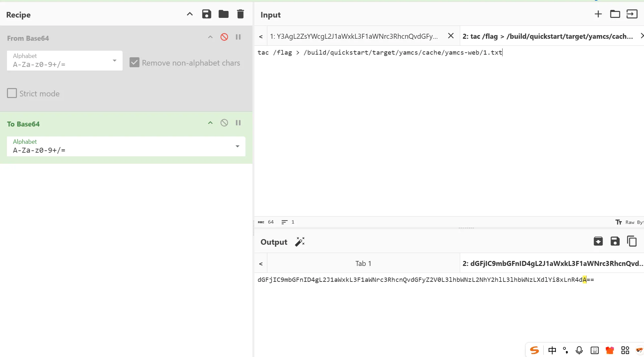Switch to input tab 1
This screenshot has width=644, height=357.
354,36
